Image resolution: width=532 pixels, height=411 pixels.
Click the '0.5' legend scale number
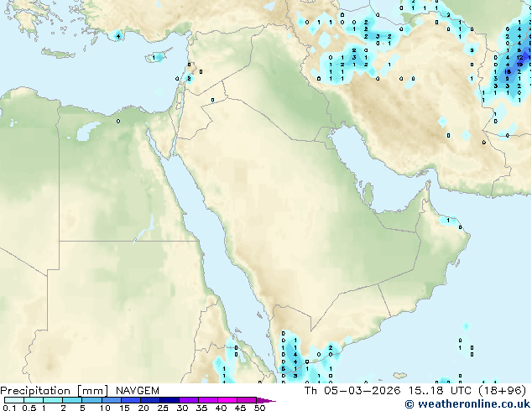tap(29, 408)
